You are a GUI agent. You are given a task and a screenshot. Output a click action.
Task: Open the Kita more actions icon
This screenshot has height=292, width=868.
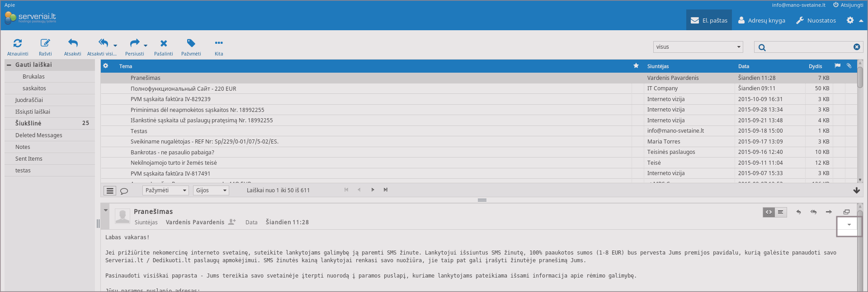219,43
